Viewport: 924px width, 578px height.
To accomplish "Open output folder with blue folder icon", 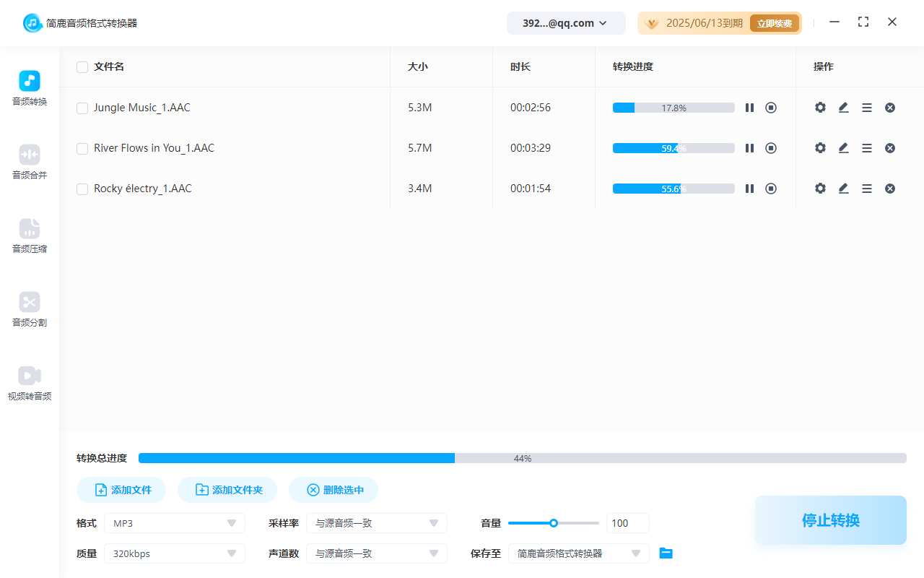I will (x=666, y=553).
